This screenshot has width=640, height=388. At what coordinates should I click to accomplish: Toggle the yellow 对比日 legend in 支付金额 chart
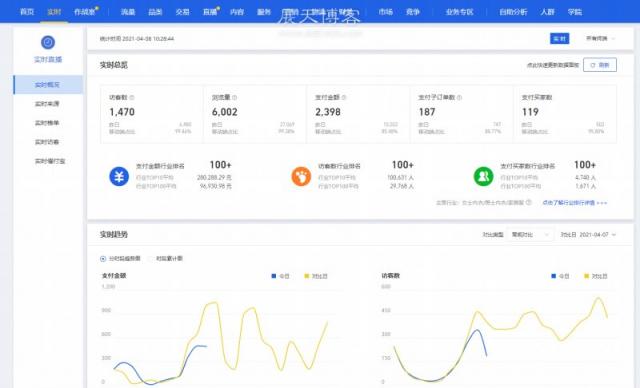tap(316, 276)
